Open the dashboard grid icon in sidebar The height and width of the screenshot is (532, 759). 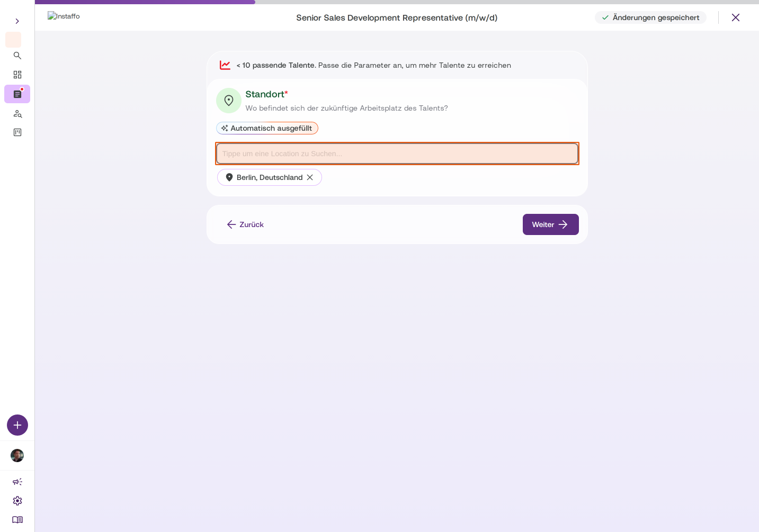(x=17, y=75)
